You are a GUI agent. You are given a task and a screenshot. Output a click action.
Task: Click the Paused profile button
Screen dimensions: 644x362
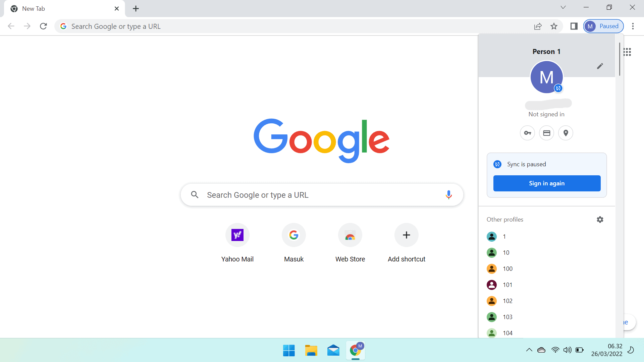(603, 26)
